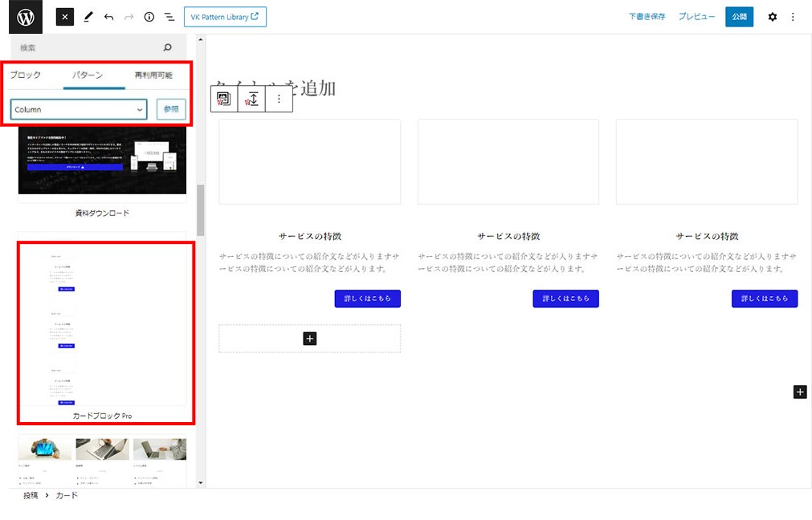The width and height of the screenshot is (812, 520).
Task: Click the undo arrow icon
Action: coord(108,17)
